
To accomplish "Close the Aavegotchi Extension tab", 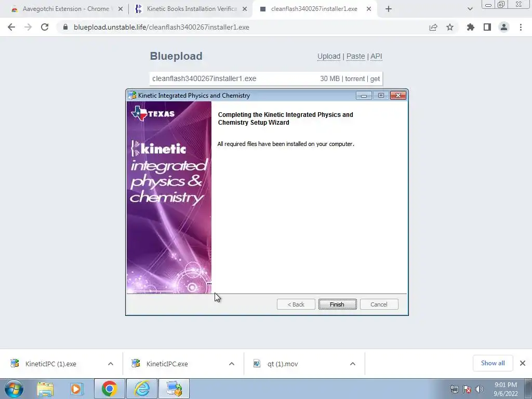I will tap(121, 9).
